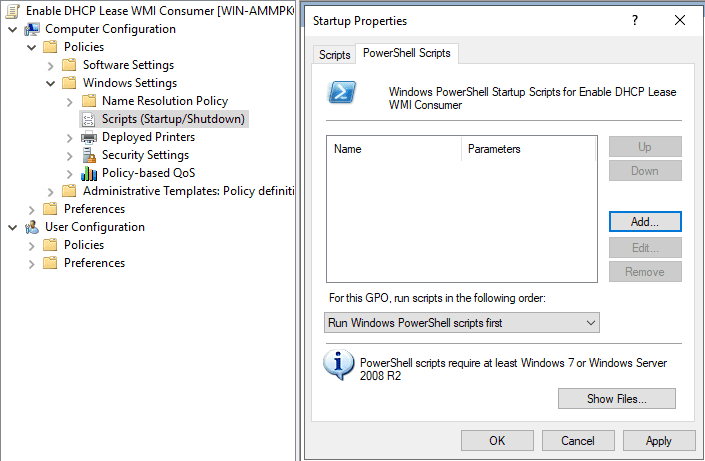
Task: Expand the Policy-based QoS node
Action: pyautogui.click(x=70, y=174)
